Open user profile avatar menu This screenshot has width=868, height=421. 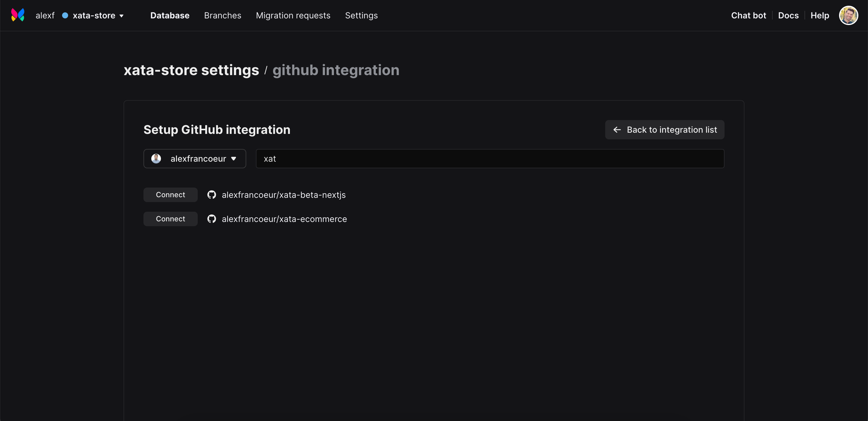[x=848, y=15]
